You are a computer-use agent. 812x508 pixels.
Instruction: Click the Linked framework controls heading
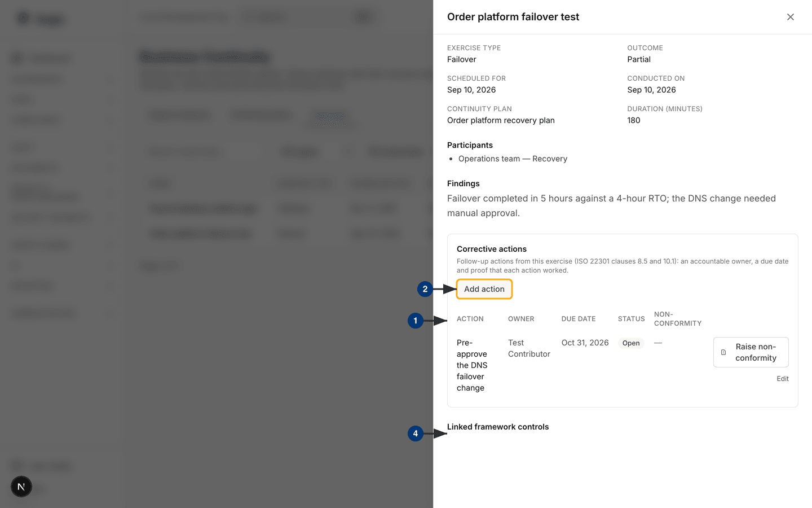tap(498, 427)
